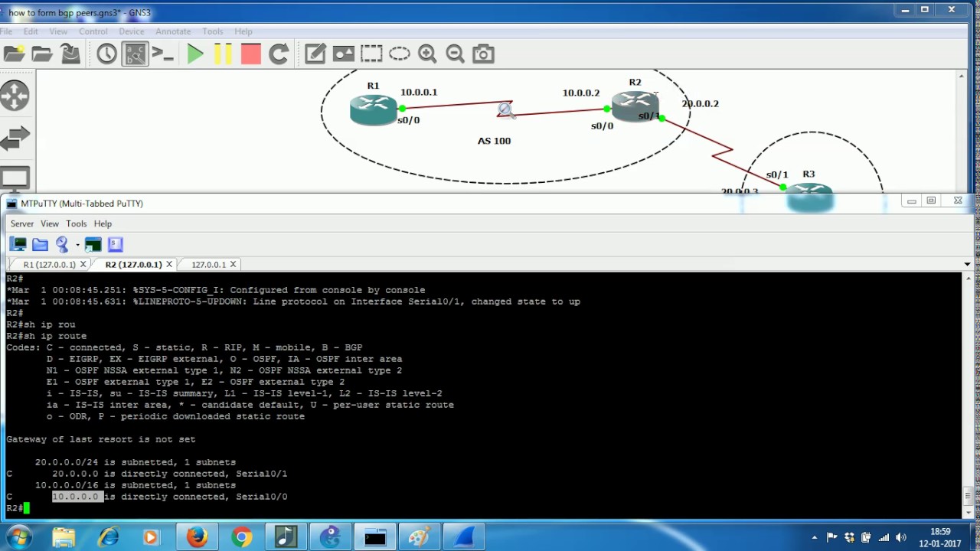The width and height of the screenshot is (980, 551).
Task: Select the Draw an ellipse tool
Action: tap(400, 54)
